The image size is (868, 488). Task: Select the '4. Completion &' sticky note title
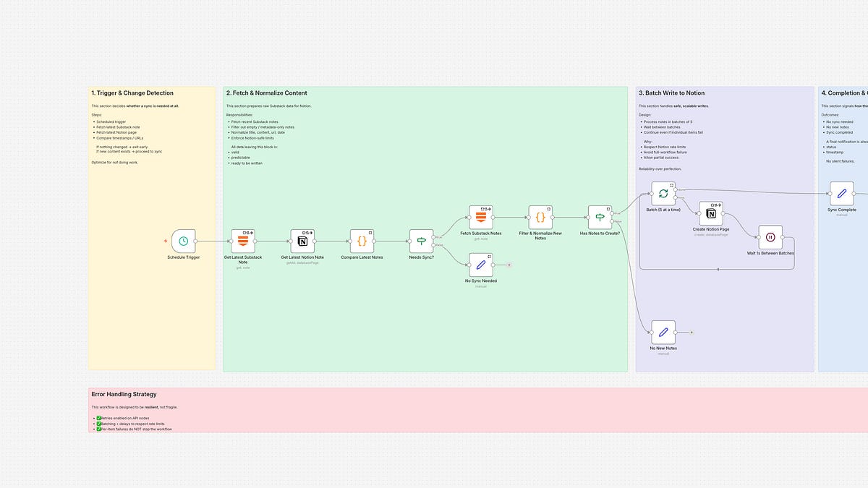click(x=844, y=93)
